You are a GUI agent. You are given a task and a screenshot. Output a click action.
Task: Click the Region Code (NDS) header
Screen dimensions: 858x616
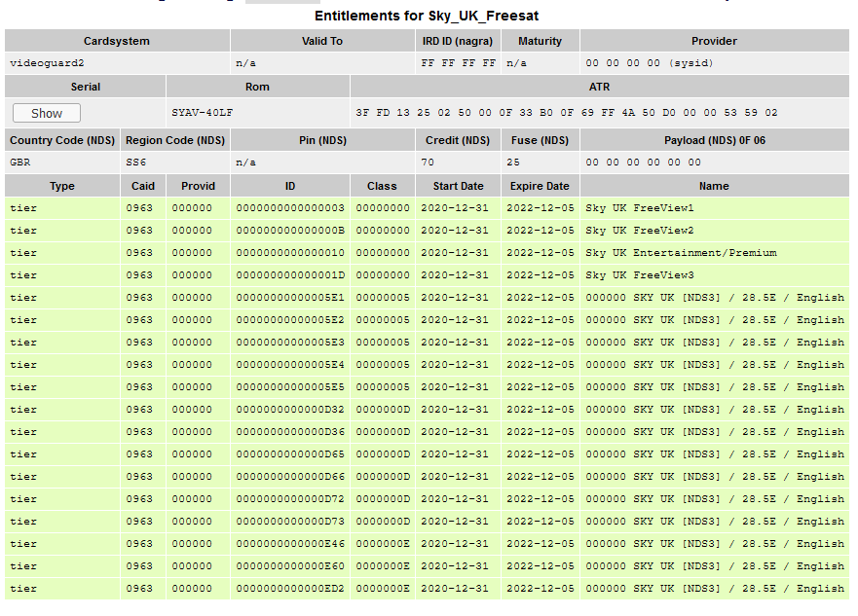[x=175, y=140]
